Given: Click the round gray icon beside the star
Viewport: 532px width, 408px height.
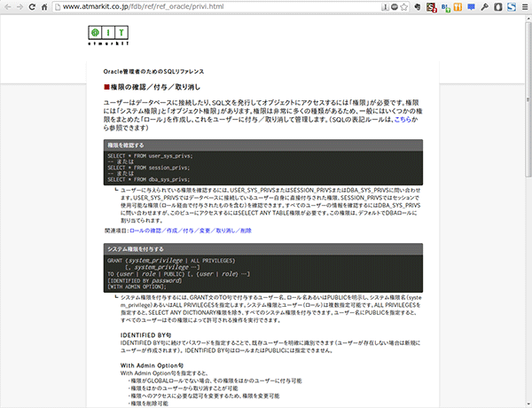Looking at the screenshot, I should [395, 7].
